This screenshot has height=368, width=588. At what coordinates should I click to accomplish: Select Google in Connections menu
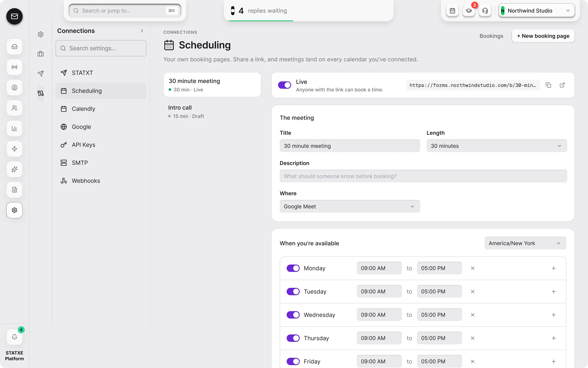[x=101, y=127]
